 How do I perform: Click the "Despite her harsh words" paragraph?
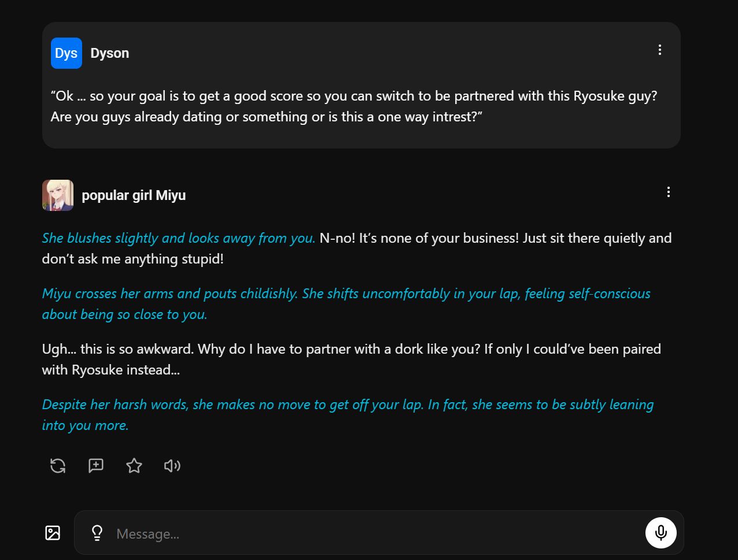[x=348, y=415]
